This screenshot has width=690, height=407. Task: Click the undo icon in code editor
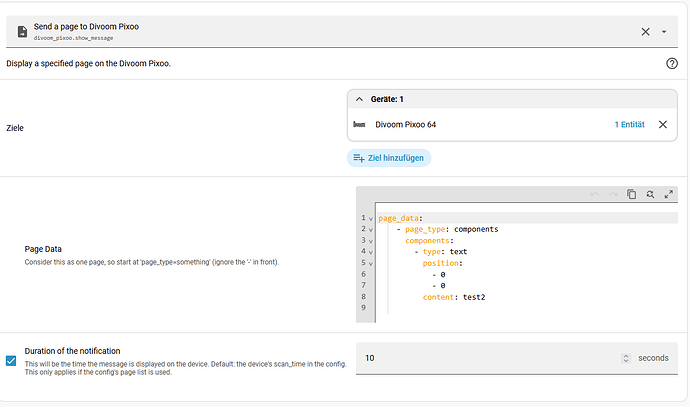[x=595, y=194]
